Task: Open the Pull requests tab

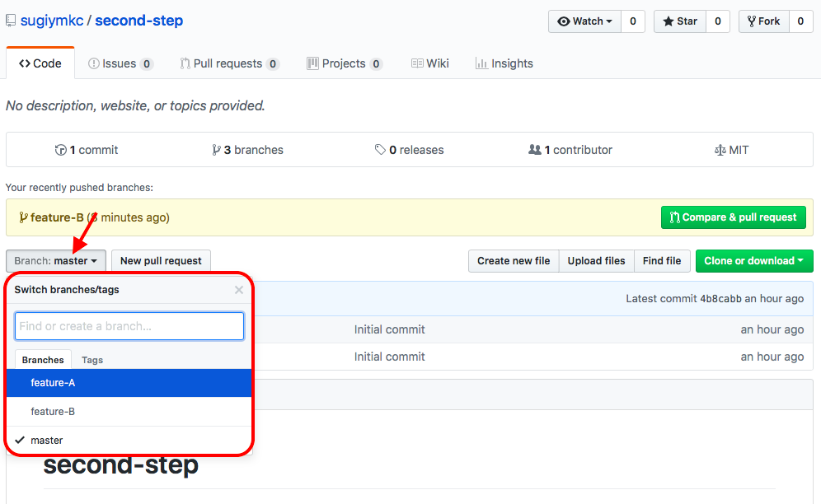Action: tap(228, 63)
